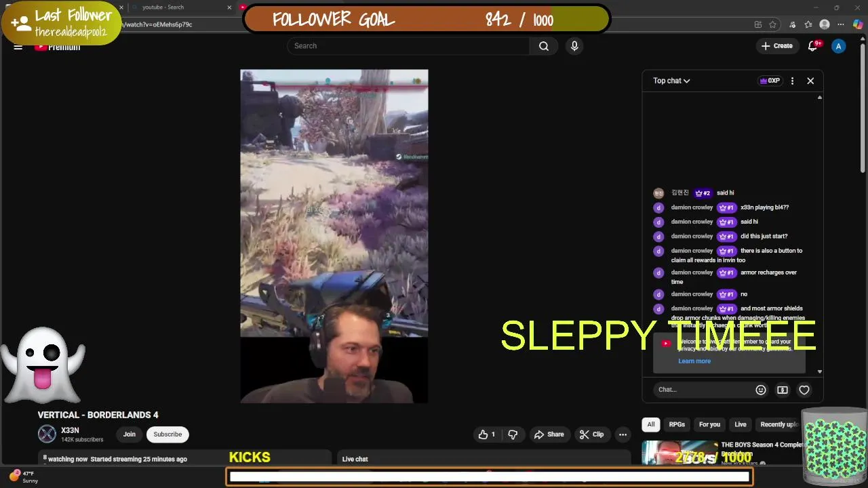Viewport: 868px width, 488px height.
Task: Like the video with thumbs up
Action: 488,434
